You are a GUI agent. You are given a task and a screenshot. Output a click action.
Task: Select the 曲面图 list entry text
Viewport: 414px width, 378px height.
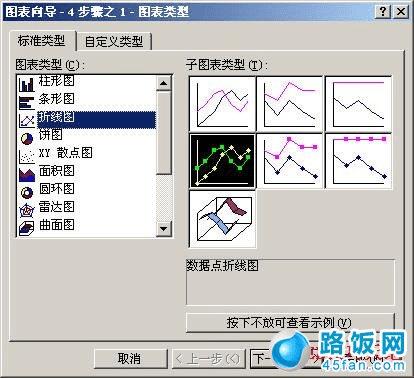[57, 225]
